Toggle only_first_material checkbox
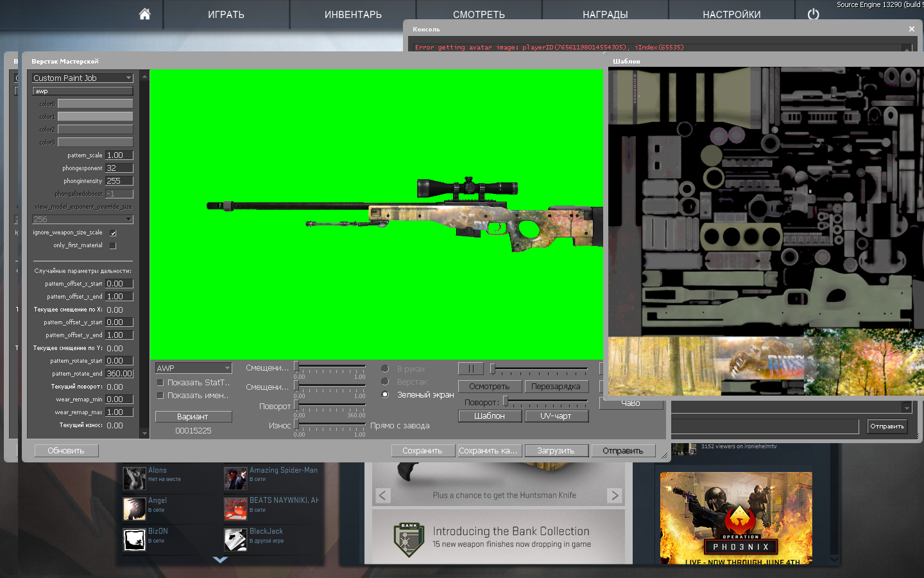Image resolution: width=924 pixels, height=578 pixels. tap(113, 245)
